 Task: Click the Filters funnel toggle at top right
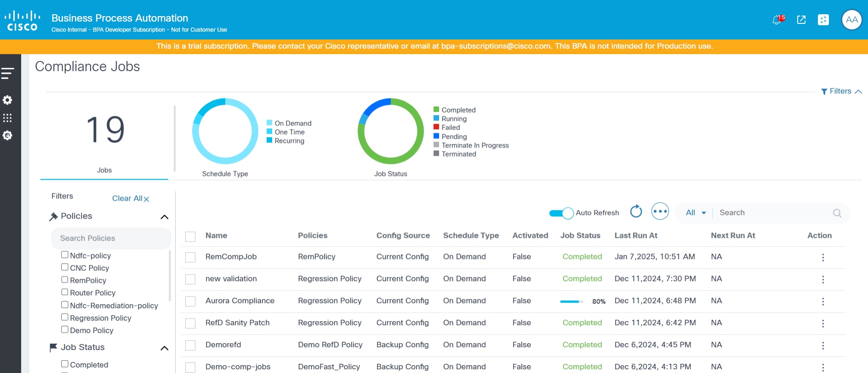841,91
